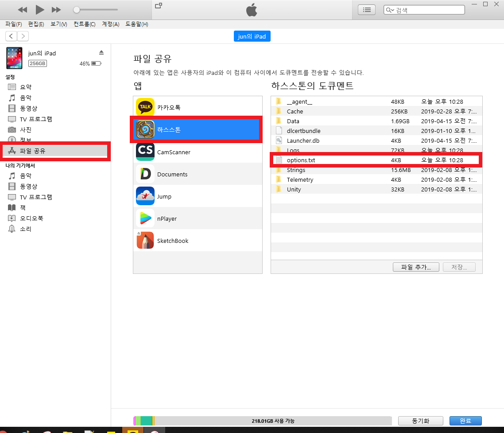Viewport: 504px width, 433px height.
Task: Select the Telemetry folder row
Action: pyautogui.click(x=376, y=179)
